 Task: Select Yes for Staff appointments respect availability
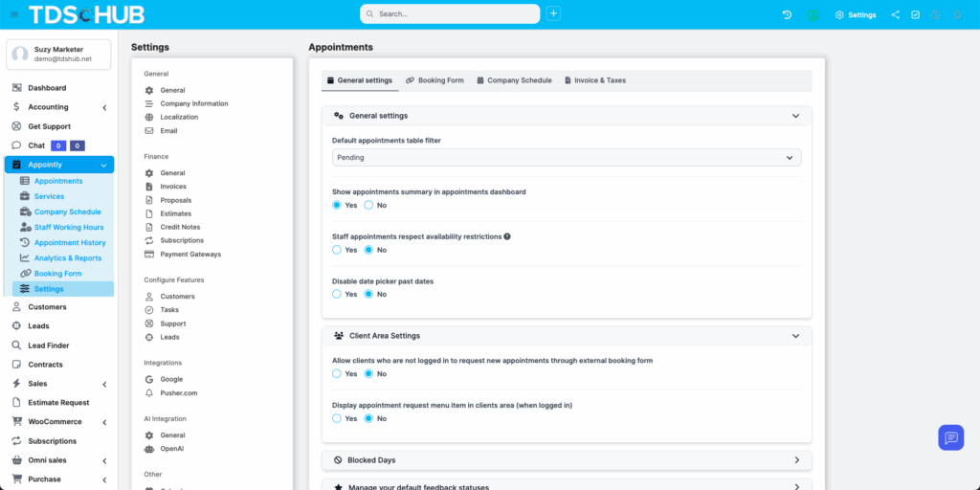point(337,250)
